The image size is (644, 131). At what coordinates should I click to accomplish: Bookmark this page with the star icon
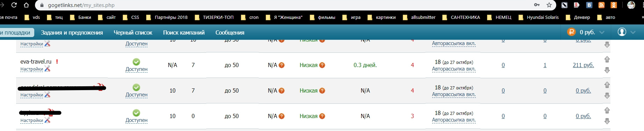coord(549,5)
